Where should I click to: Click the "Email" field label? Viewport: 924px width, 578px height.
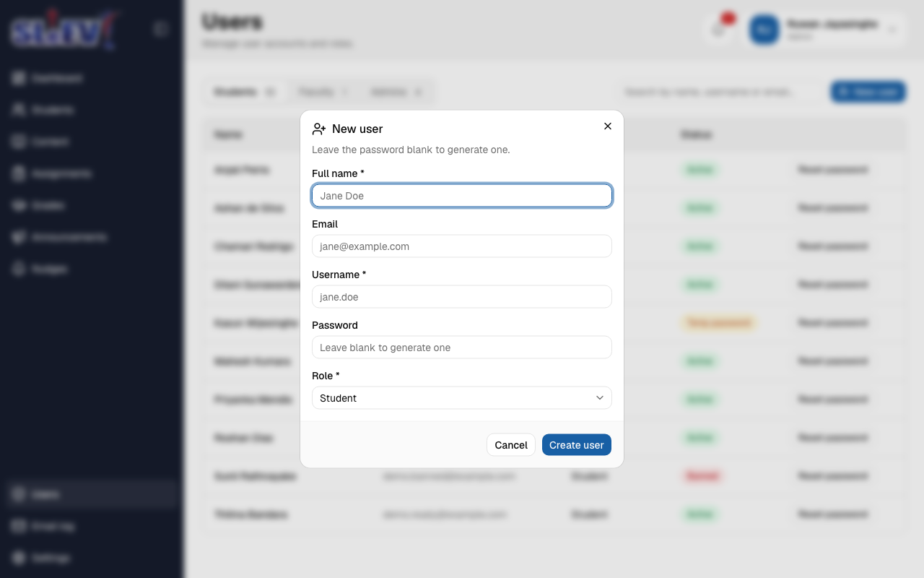[325, 224]
